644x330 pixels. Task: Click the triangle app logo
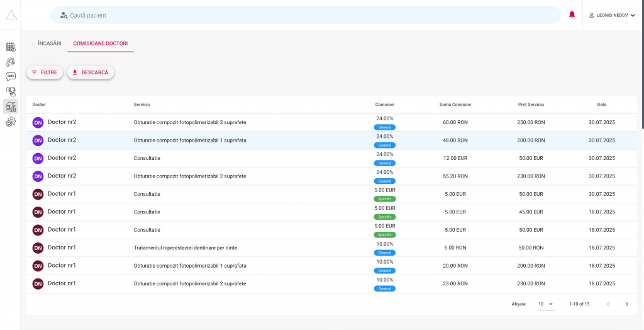pyautogui.click(x=11, y=15)
